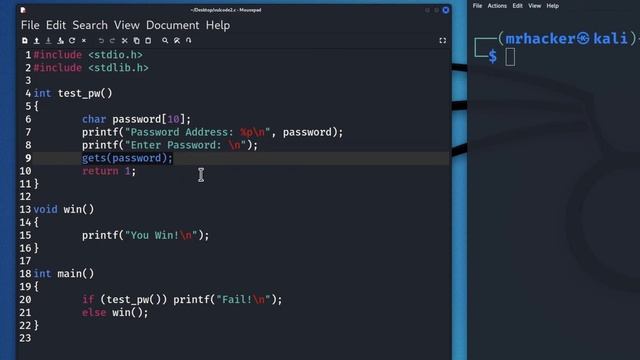Click the 'Enter Password' printf line

(x=170, y=145)
